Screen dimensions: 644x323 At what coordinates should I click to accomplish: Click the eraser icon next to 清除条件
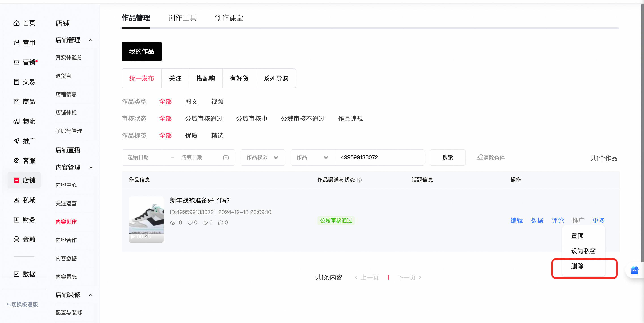click(x=479, y=157)
